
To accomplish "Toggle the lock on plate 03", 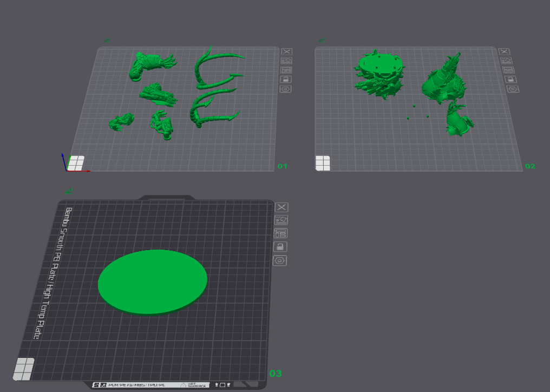I will click(280, 247).
